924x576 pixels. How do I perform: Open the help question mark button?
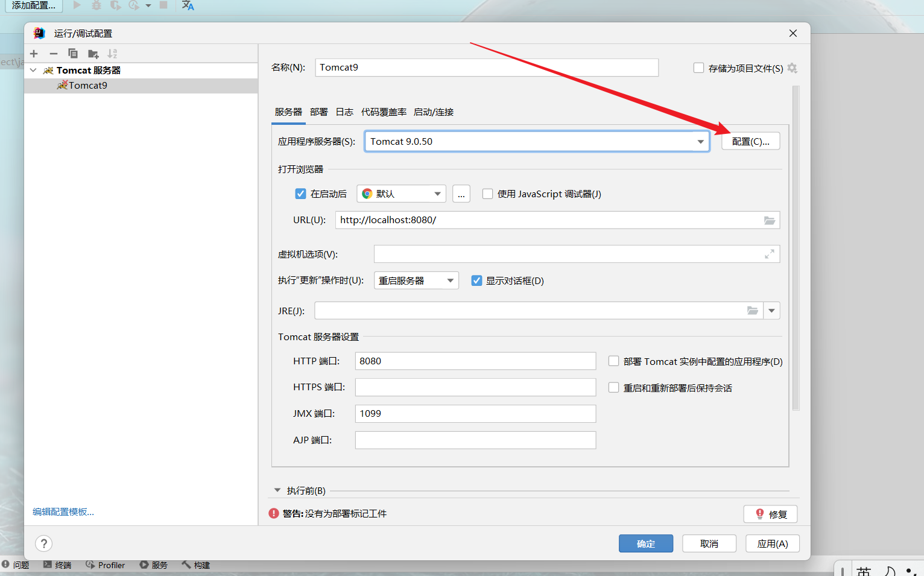coord(43,543)
